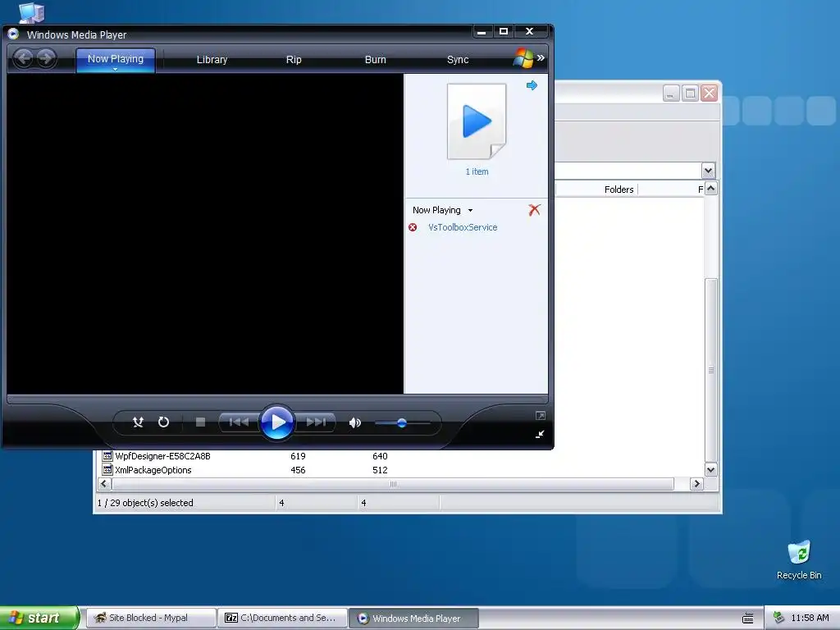Click the Folders column header in 7-Zip
840x630 pixels.
pos(619,189)
